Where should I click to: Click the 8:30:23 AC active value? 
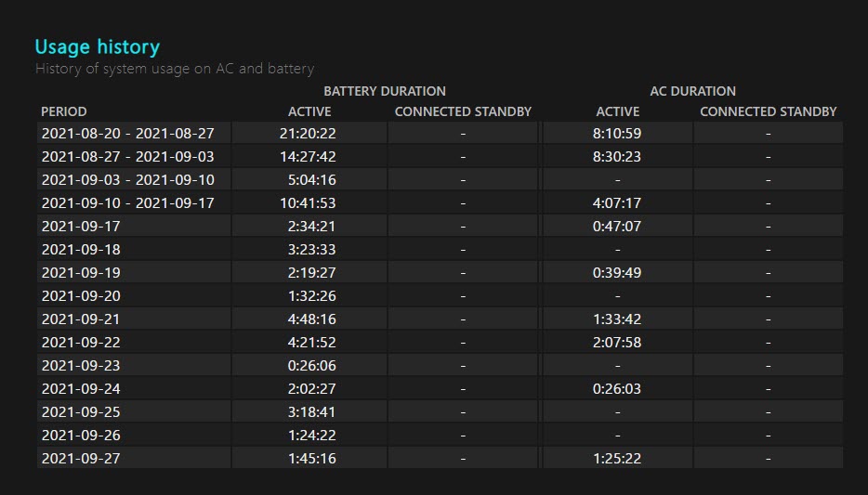point(617,157)
